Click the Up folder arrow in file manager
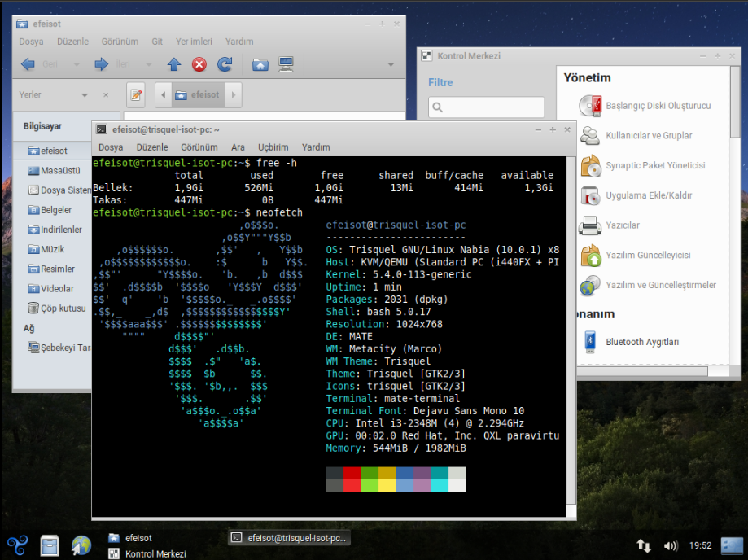 pyautogui.click(x=173, y=64)
